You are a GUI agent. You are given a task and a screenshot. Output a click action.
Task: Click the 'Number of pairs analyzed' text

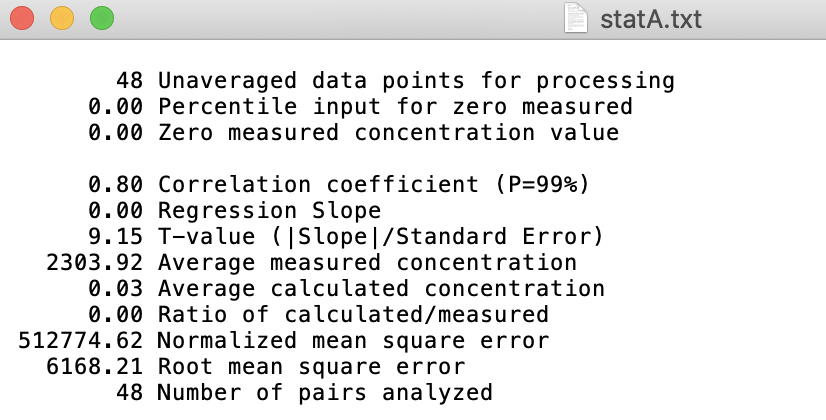click(x=324, y=392)
